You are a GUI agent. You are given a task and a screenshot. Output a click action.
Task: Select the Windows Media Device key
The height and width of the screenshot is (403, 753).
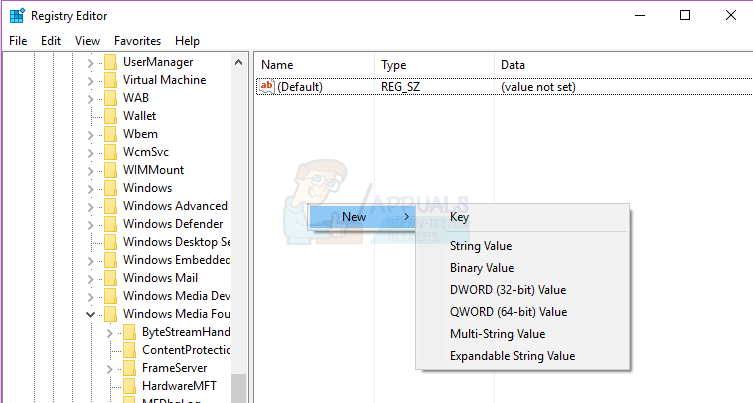click(176, 296)
